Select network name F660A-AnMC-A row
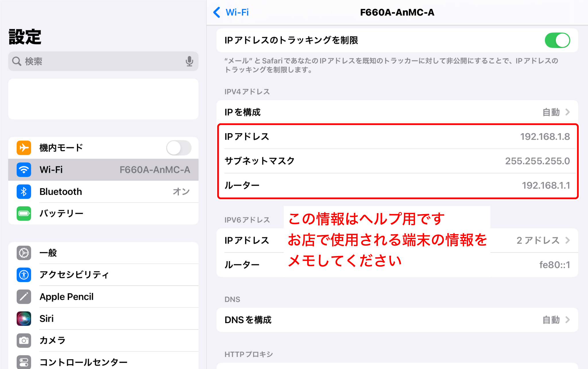588x369 pixels. (x=103, y=170)
